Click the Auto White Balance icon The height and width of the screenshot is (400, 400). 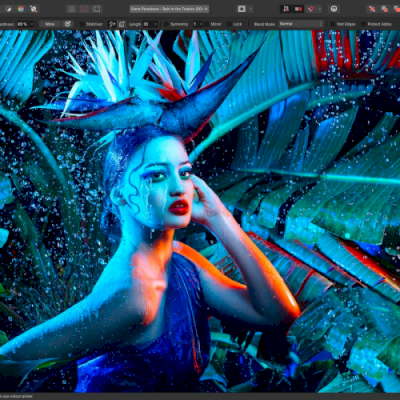[34, 9]
